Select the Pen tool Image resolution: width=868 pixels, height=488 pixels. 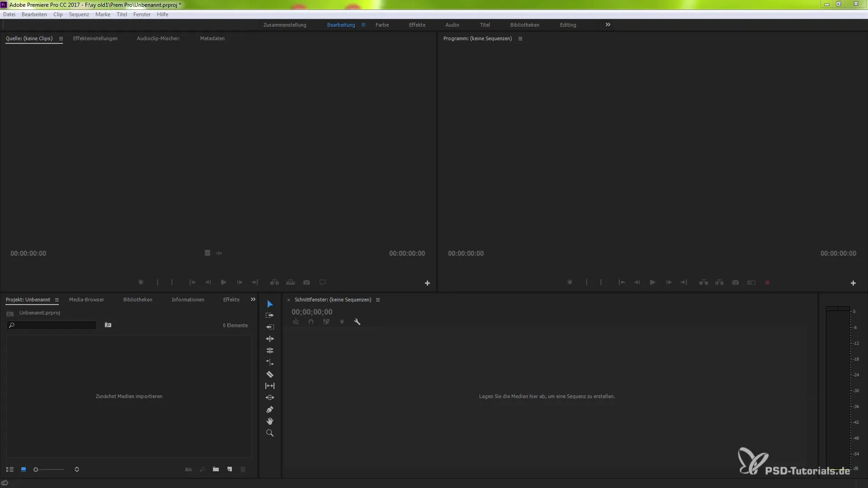(x=270, y=409)
